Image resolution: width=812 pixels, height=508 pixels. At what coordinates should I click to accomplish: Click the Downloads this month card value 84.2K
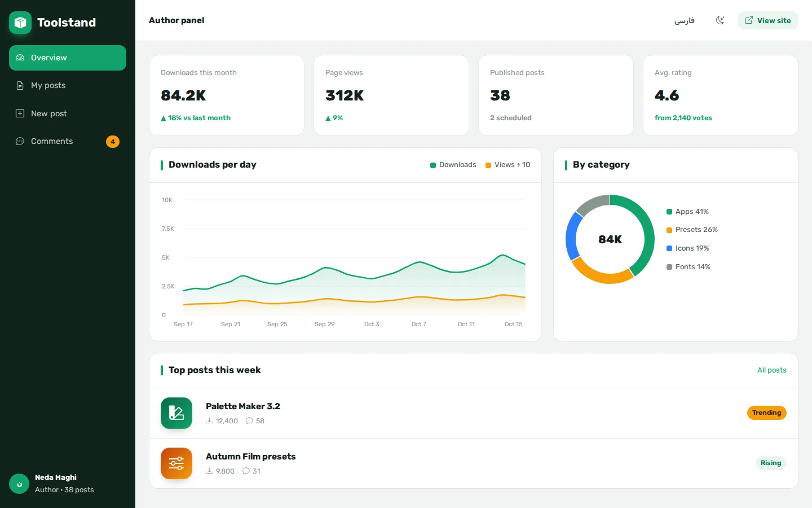[x=183, y=95]
